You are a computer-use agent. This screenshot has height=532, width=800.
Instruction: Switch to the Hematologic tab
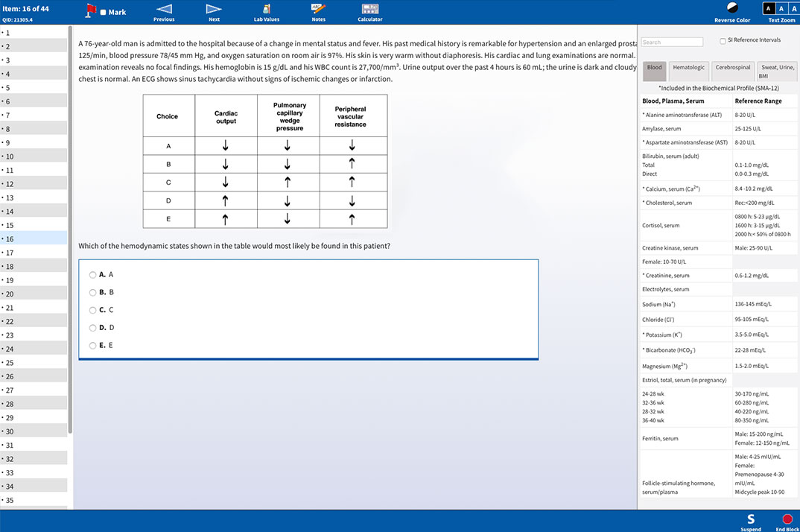tap(688, 71)
